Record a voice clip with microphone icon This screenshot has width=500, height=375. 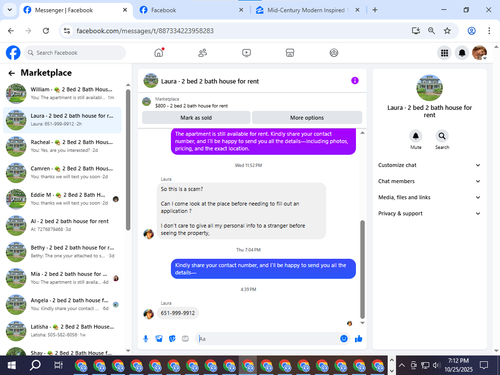(x=146, y=339)
